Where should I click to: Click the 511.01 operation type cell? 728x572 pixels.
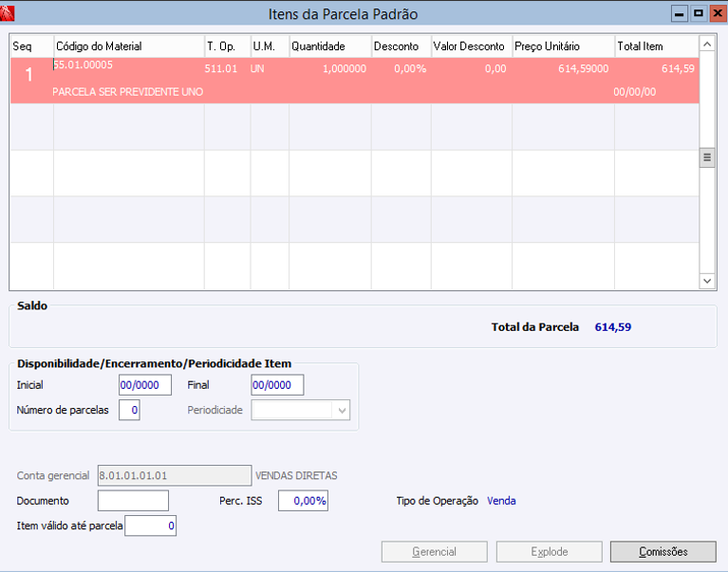(x=221, y=68)
